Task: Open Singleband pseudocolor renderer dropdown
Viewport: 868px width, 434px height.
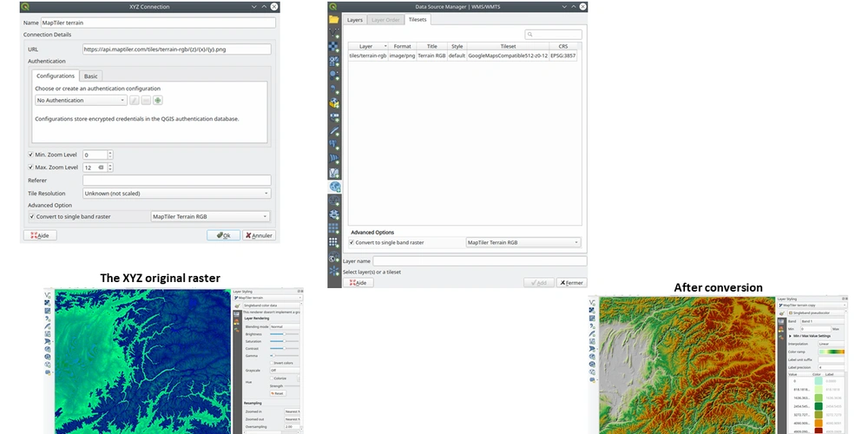Action: point(817,312)
